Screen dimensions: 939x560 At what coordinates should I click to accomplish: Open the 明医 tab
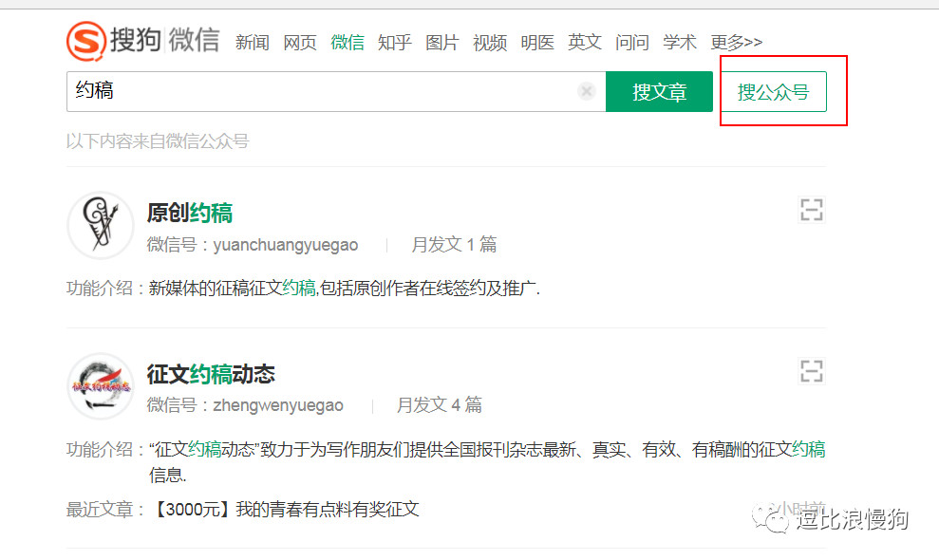[537, 43]
